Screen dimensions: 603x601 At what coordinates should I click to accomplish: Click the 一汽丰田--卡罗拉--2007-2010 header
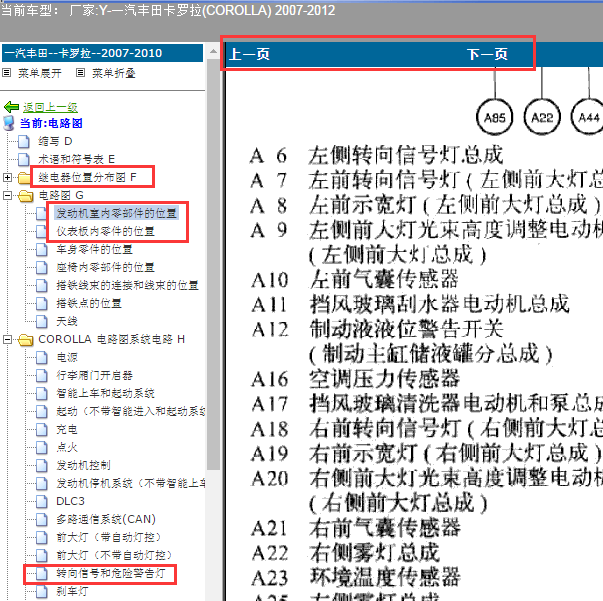(x=102, y=53)
